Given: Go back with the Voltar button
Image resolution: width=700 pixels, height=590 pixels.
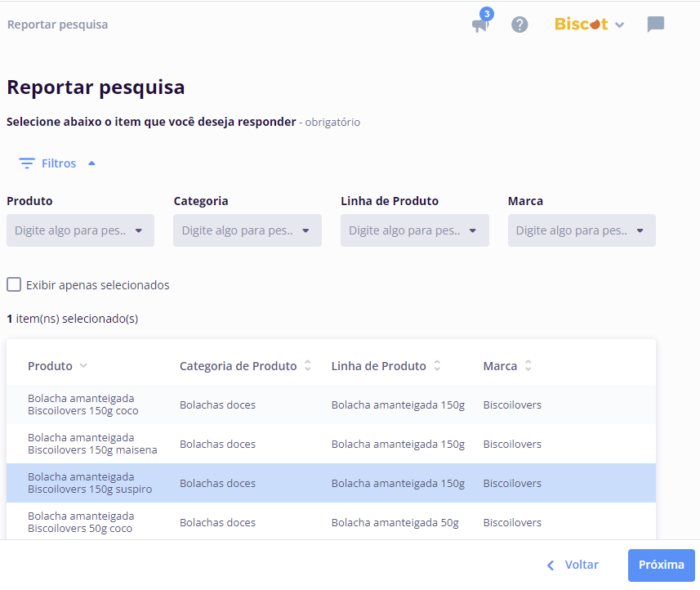Looking at the screenshot, I should [573, 565].
